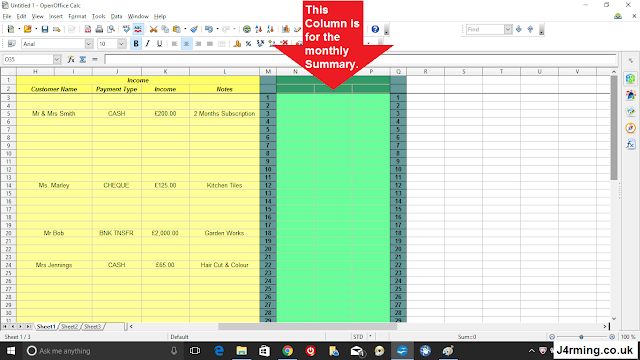
Task: Open the Navigator compass sidebar icon
Action: [x=630, y=128]
